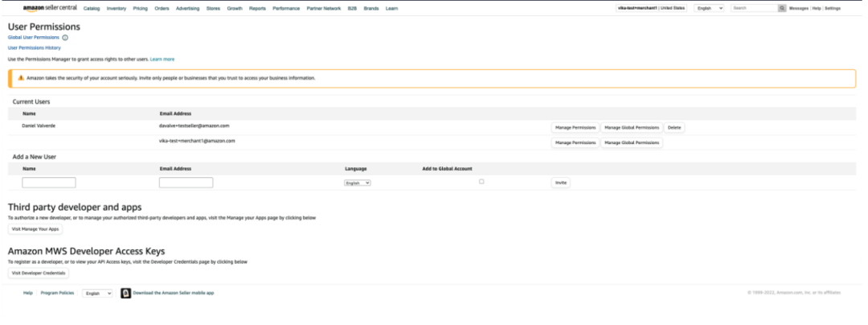Open the Growth menu
The image size is (868, 325).
pyautogui.click(x=235, y=8)
